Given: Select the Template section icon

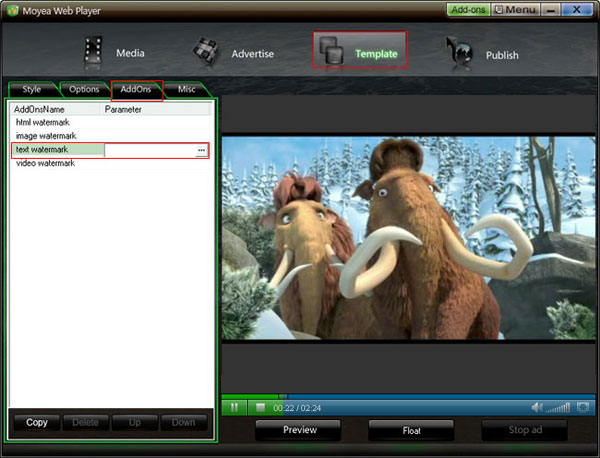Looking at the screenshot, I should pyautogui.click(x=331, y=50).
